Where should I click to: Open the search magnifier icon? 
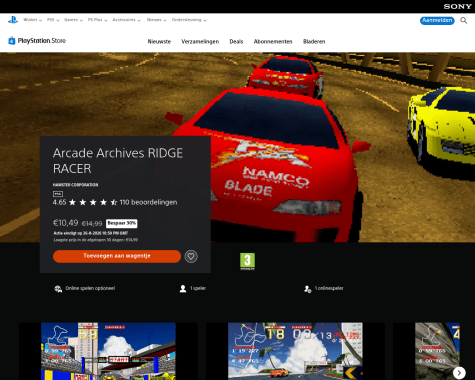(x=463, y=21)
